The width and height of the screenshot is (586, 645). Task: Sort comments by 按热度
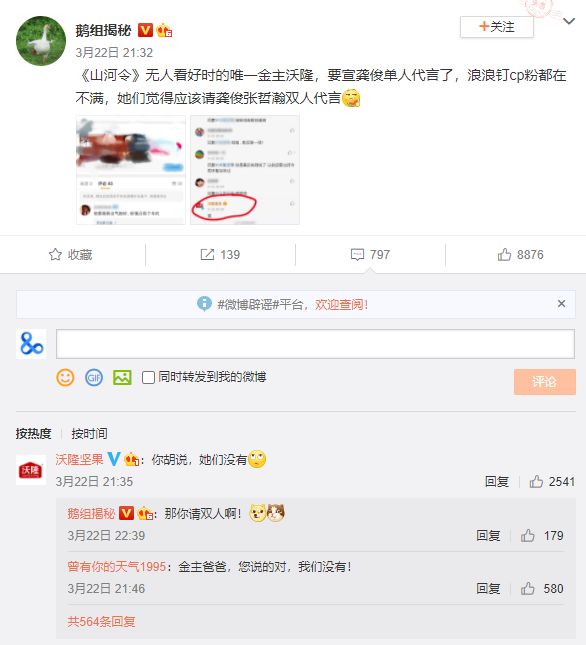pos(33,433)
